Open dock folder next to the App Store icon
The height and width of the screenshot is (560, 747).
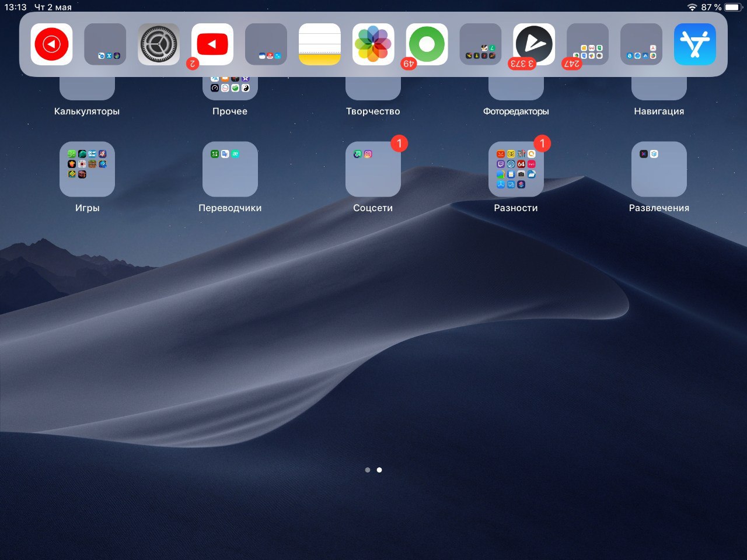tap(641, 44)
